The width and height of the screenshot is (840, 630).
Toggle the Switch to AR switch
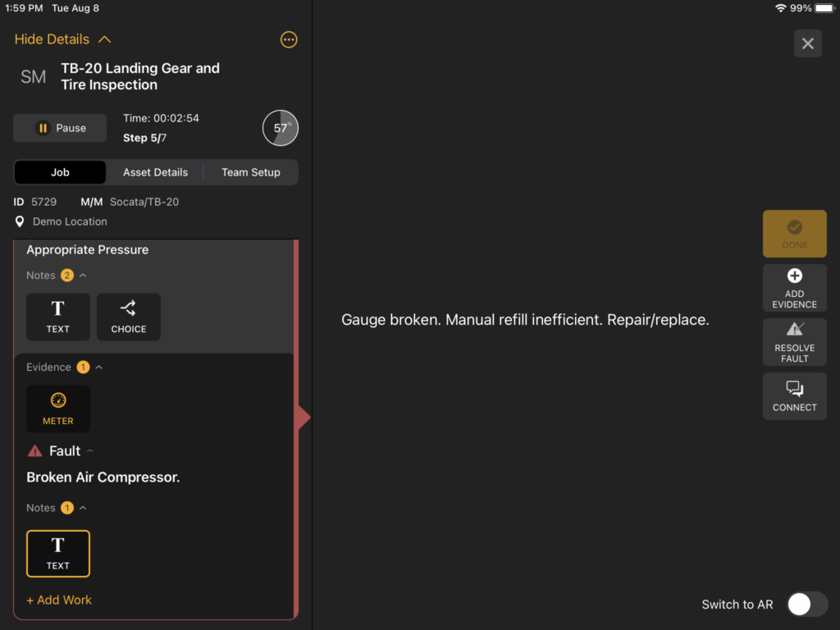[x=807, y=605]
